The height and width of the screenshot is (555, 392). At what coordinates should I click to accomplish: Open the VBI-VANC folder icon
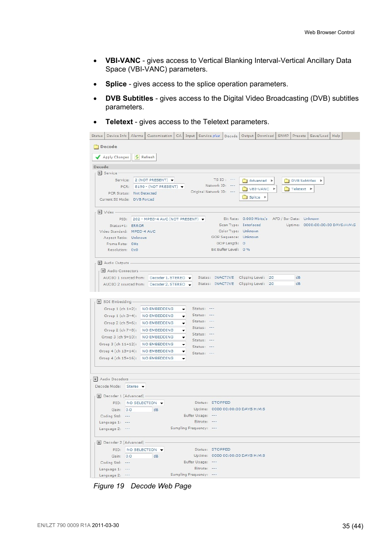245,189
